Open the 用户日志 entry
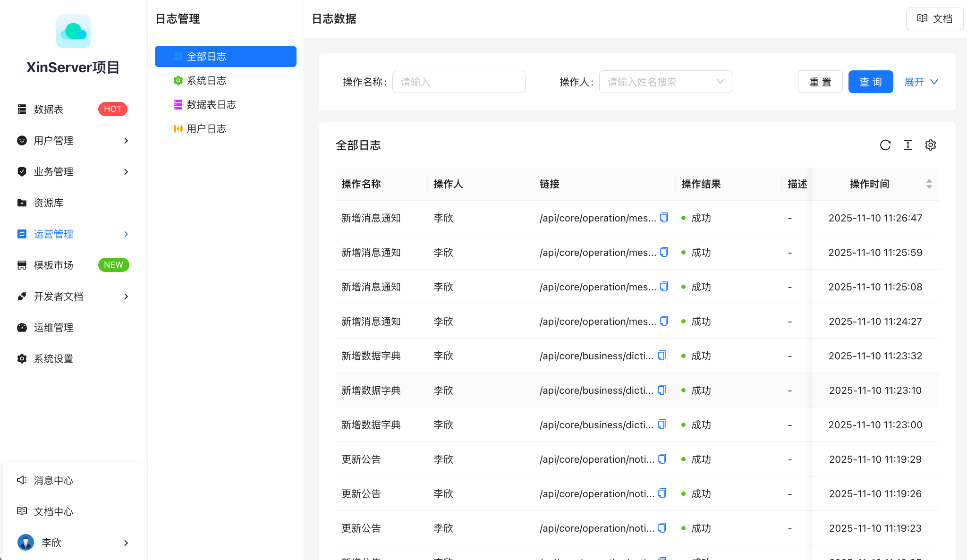967x560 pixels. pos(206,129)
